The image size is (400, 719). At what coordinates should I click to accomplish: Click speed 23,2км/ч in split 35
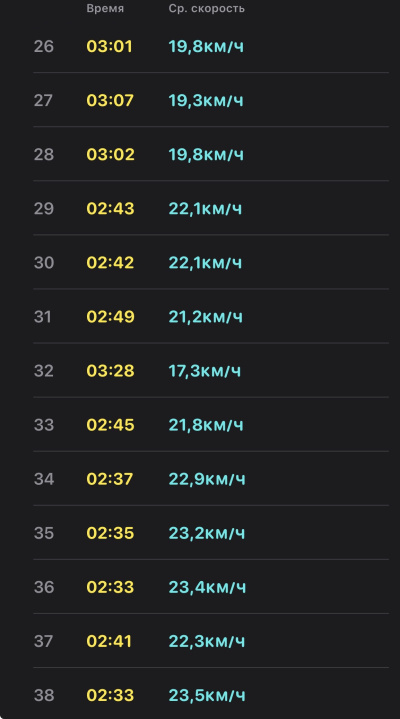(x=207, y=533)
